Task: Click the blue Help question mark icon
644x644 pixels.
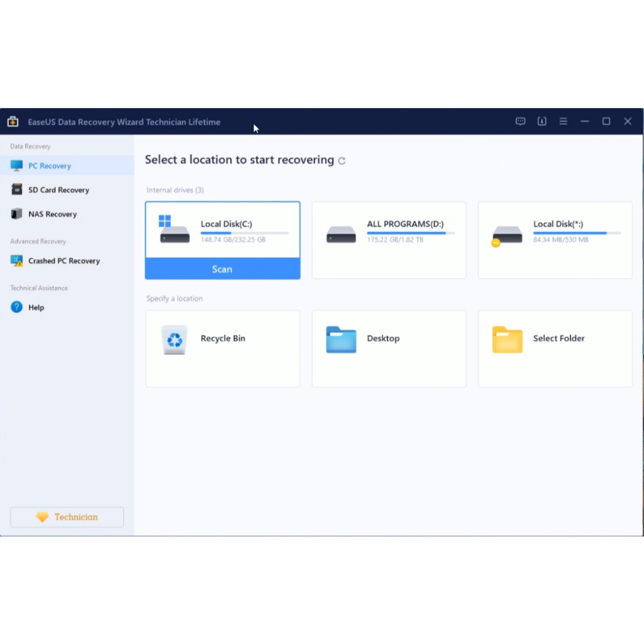Action: pyautogui.click(x=16, y=307)
